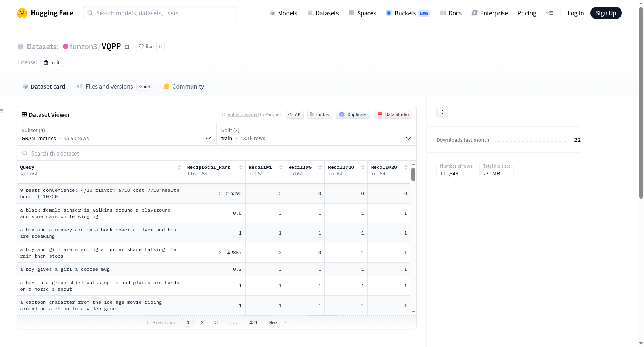Switch to Files and versions tab

[x=114, y=87]
